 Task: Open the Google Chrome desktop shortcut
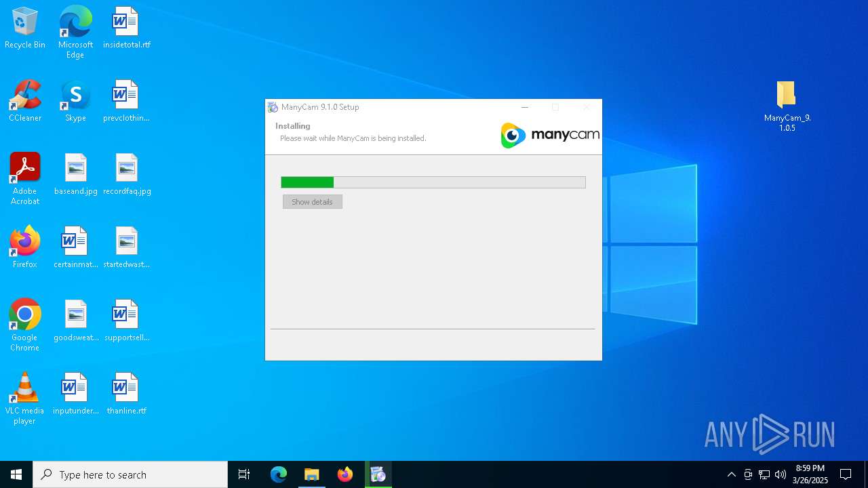(25, 326)
